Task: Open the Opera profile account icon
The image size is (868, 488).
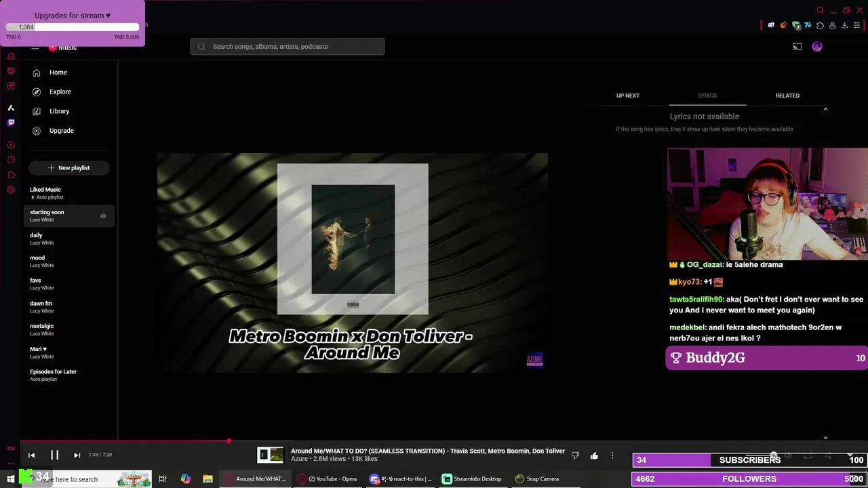Action: tap(832, 26)
